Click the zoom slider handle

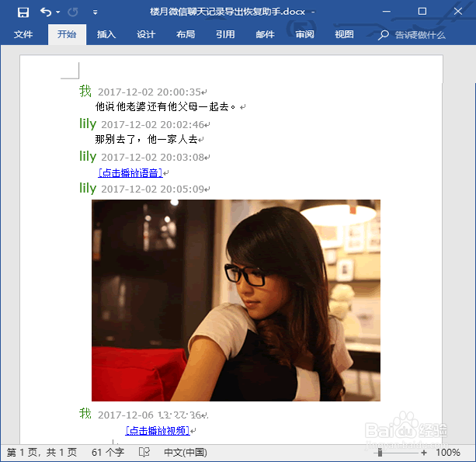tap(380, 453)
